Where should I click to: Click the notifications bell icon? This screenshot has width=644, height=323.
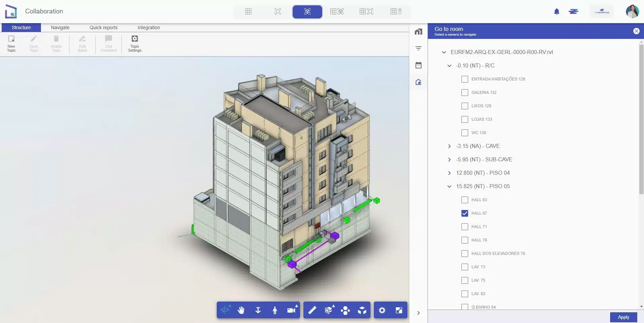tap(556, 11)
